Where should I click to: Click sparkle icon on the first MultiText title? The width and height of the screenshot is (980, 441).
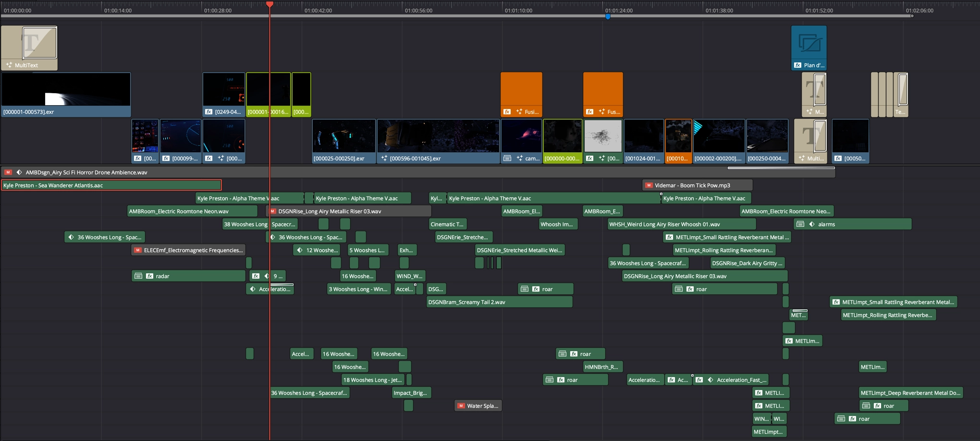click(9, 65)
